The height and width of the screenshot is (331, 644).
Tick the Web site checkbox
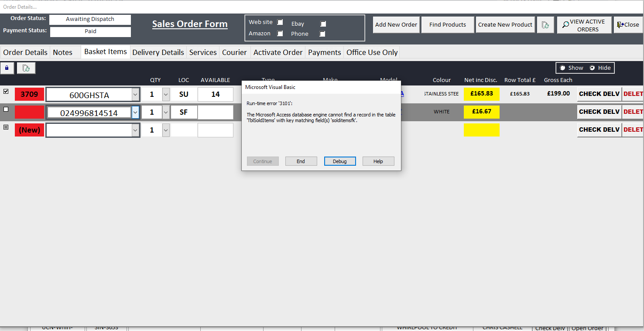[280, 22]
